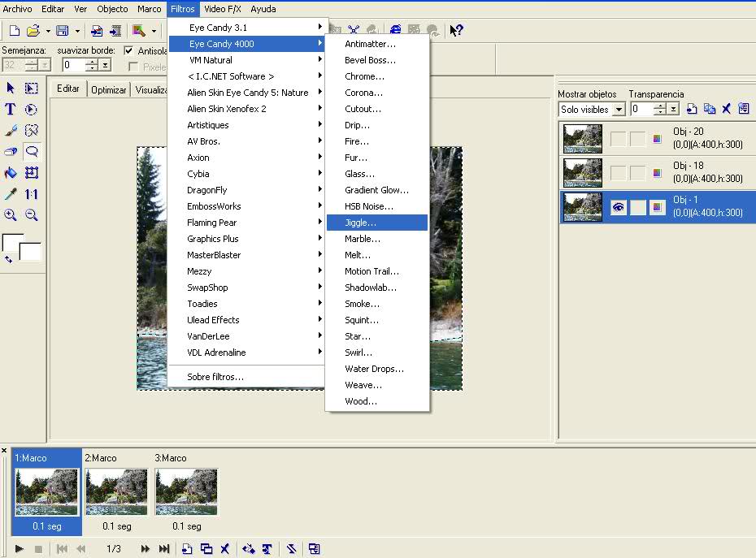Click the open folder icon
This screenshot has height=558, width=756.
coord(33,31)
